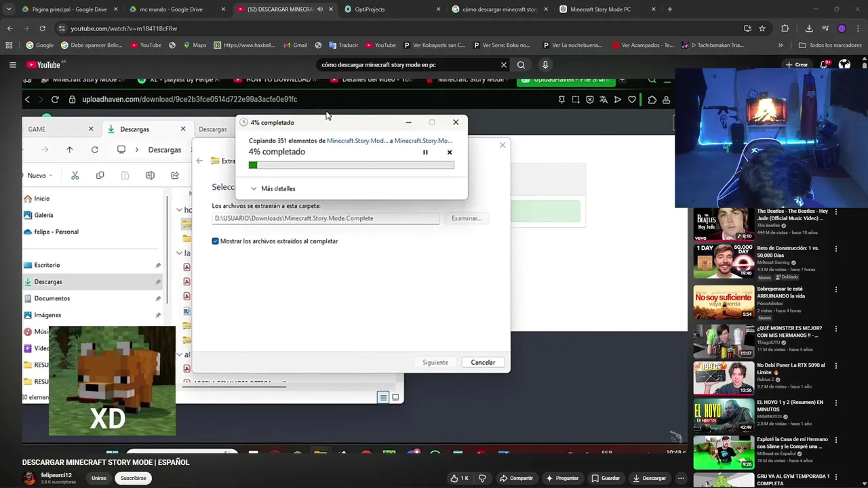The height and width of the screenshot is (488, 868).
Task: Run the YouTube search with magnifier button
Action: 521,65
